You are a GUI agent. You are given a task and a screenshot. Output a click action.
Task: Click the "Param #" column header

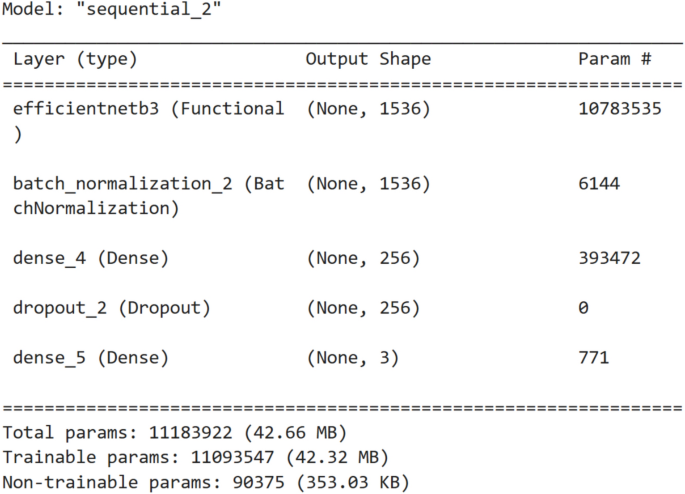click(x=614, y=59)
